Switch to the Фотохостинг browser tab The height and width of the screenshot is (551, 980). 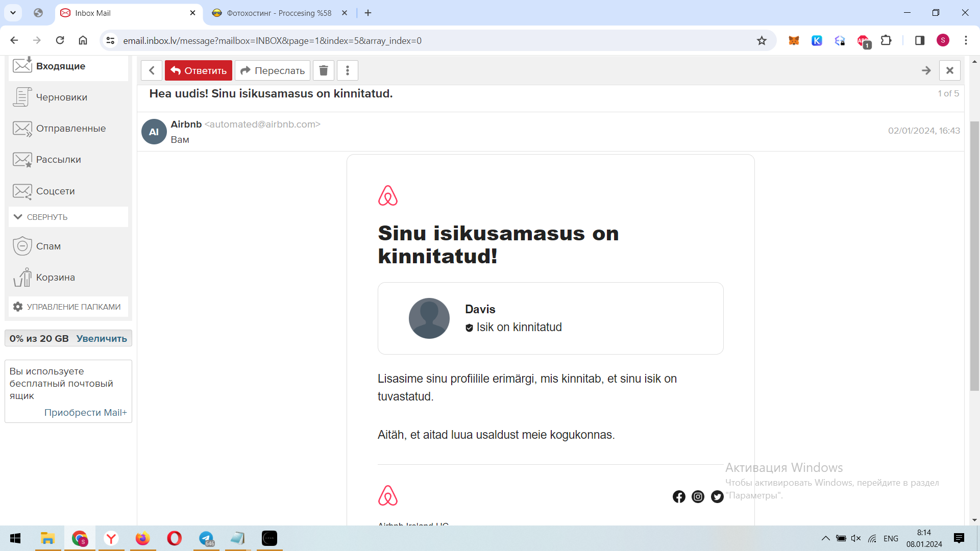279,13
